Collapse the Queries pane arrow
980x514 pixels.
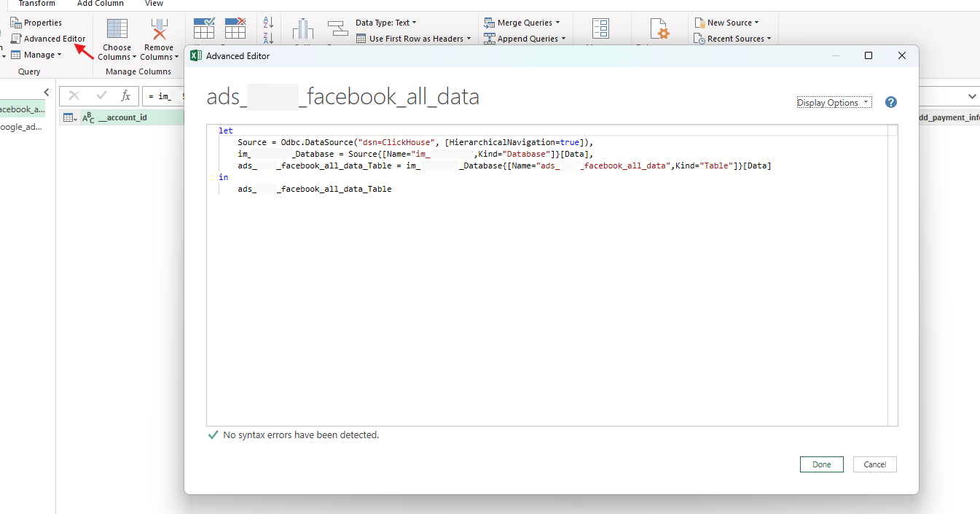click(47, 92)
